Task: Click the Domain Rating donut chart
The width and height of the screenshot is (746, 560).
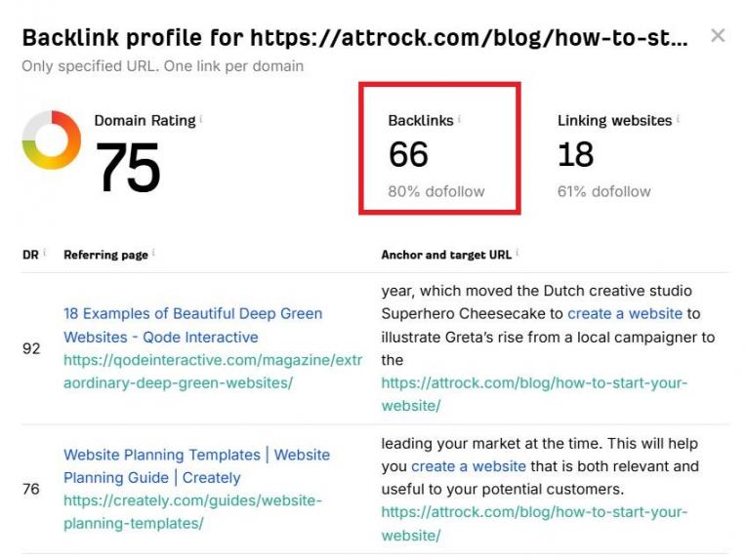Action: point(51,140)
